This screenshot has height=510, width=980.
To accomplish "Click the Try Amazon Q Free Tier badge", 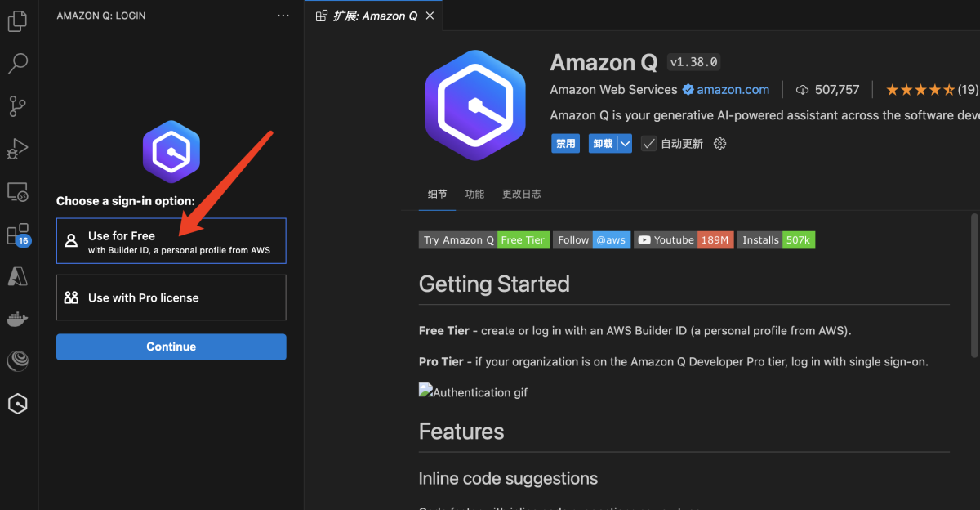I will coord(484,240).
